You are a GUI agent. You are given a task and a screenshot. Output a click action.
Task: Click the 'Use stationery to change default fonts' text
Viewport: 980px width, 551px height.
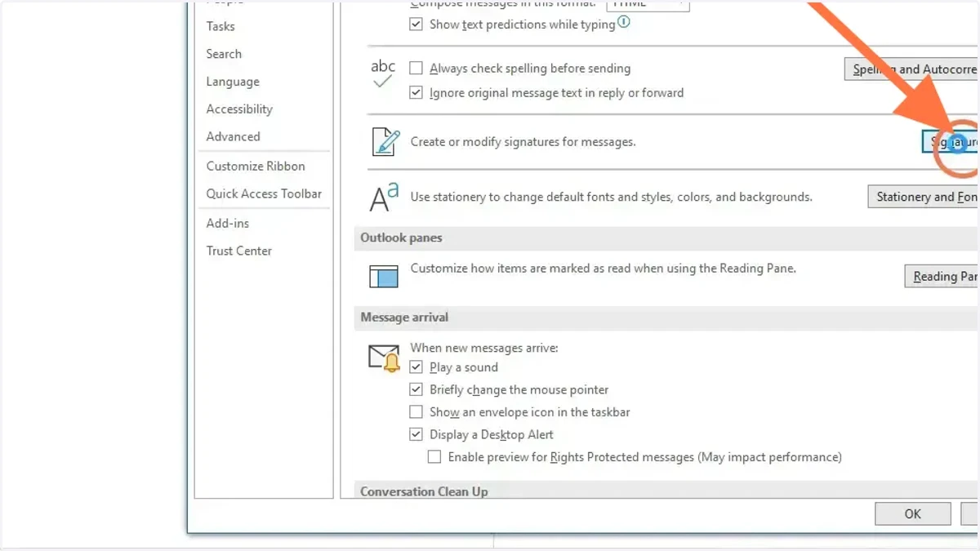click(x=611, y=197)
